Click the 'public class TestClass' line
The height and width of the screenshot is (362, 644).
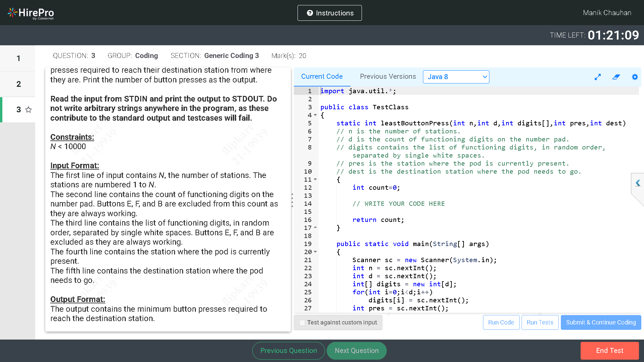pos(364,107)
